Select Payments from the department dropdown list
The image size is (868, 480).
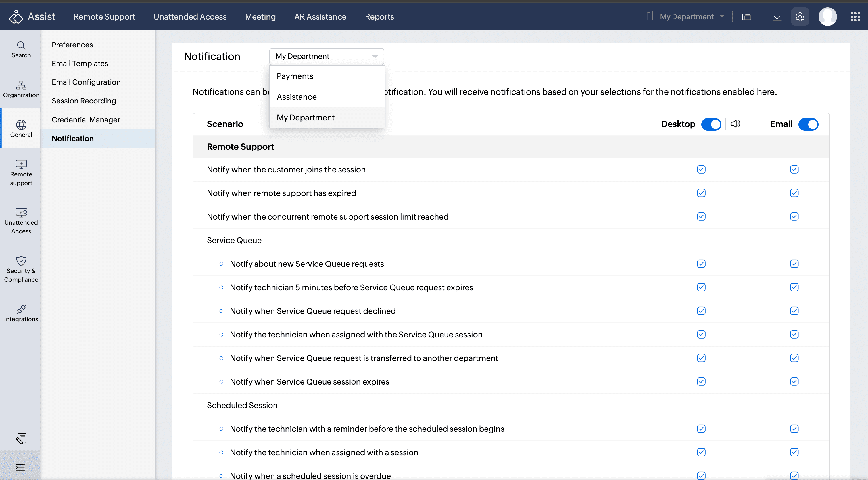click(x=295, y=76)
